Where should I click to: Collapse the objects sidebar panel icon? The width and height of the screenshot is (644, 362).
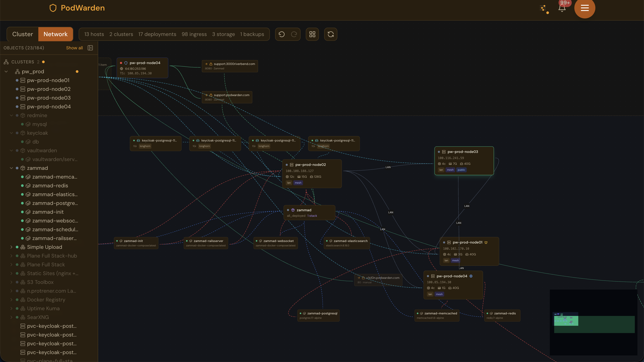pos(90,48)
